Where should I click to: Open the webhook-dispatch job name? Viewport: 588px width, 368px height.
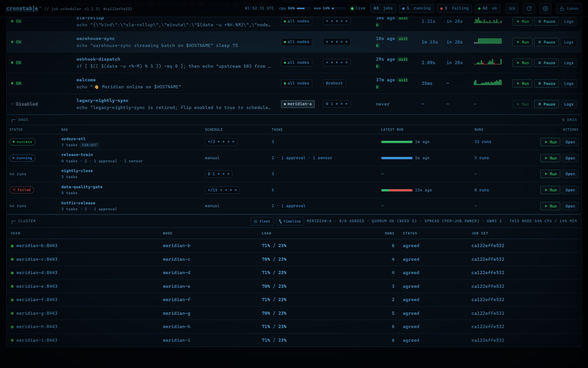(x=98, y=59)
